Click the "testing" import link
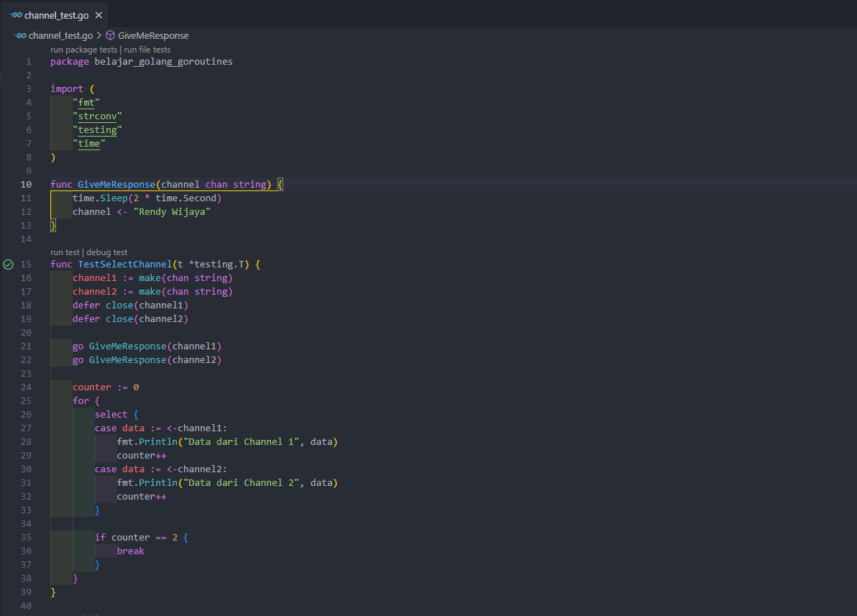Viewport: 857px width, 616px height. [x=97, y=130]
